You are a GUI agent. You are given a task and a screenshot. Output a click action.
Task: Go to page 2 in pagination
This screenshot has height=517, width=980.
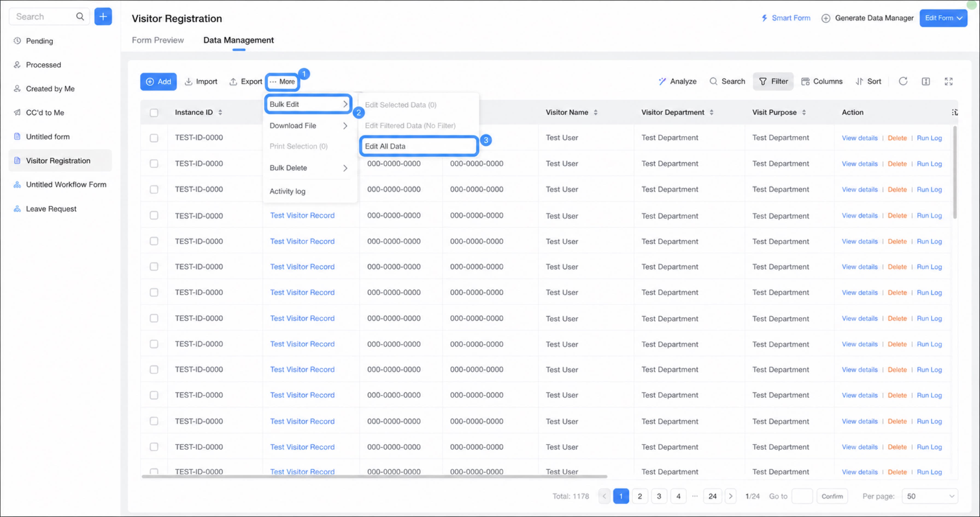pos(640,496)
